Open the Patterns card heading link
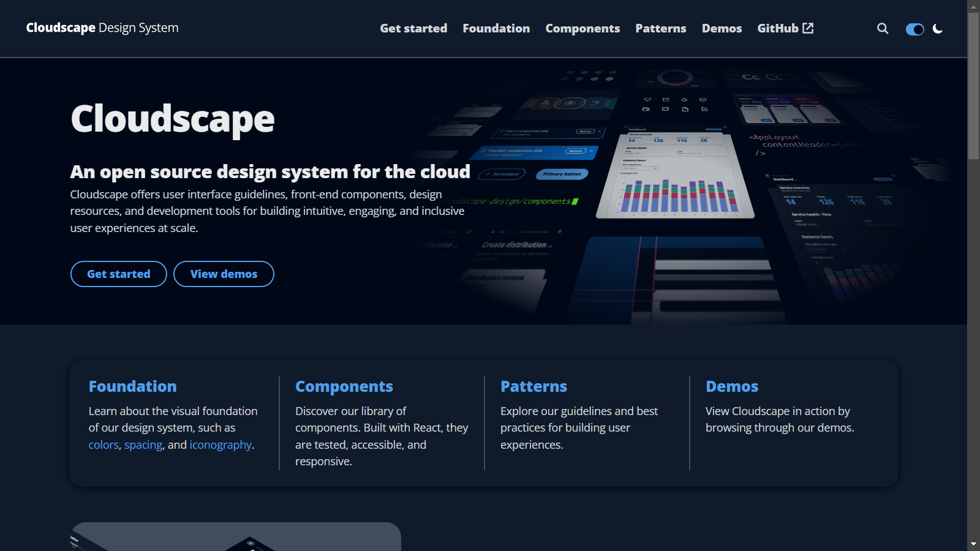Screen dimensions: 980x551 pyautogui.click(x=533, y=386)
